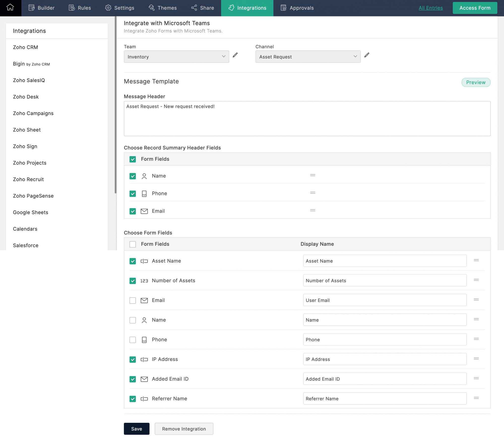Viewport: 504px width, 443px height.
Task: Uncheck the Number of Assets checkbox
Action: point(133,281)
